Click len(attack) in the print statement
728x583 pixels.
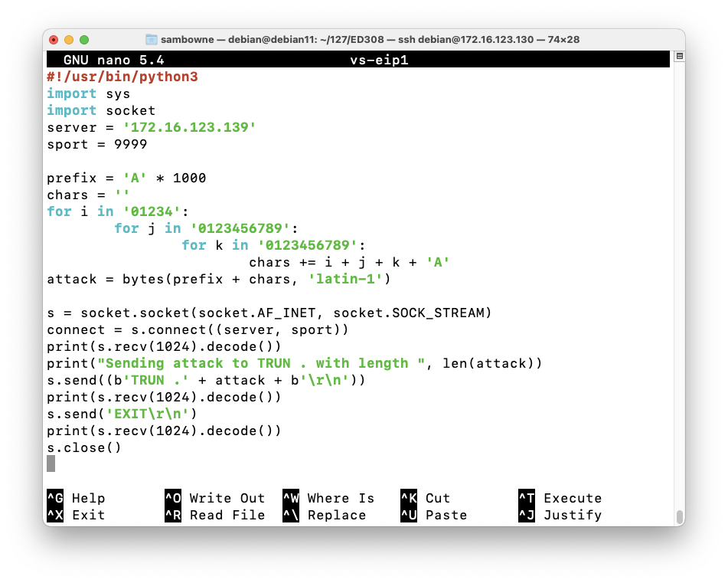click(x=488, y=363)
